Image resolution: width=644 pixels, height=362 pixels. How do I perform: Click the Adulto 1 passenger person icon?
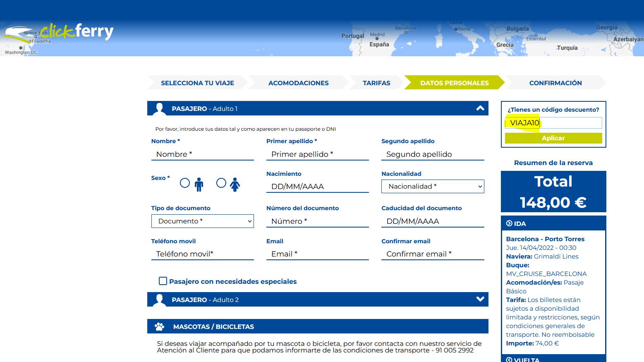[x=159, y=109]
